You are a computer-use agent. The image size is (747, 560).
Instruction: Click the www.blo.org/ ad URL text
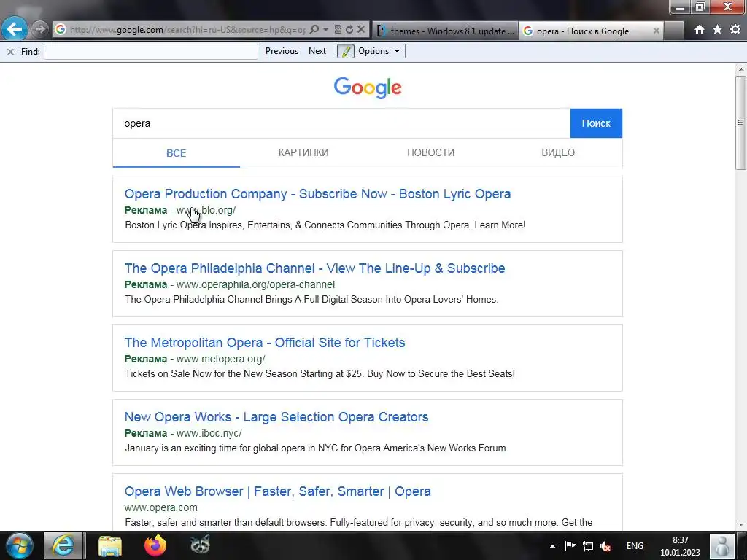coord(206,210)
